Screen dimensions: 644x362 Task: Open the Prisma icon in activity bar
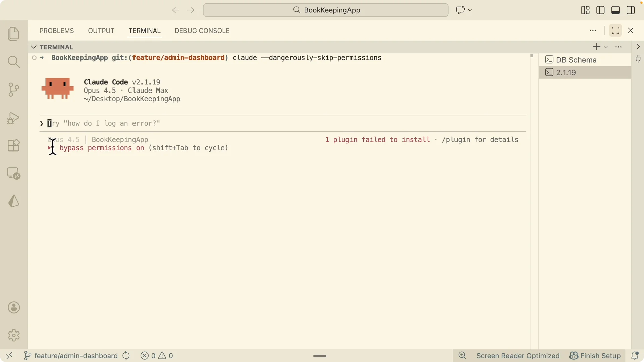point(14,201)
